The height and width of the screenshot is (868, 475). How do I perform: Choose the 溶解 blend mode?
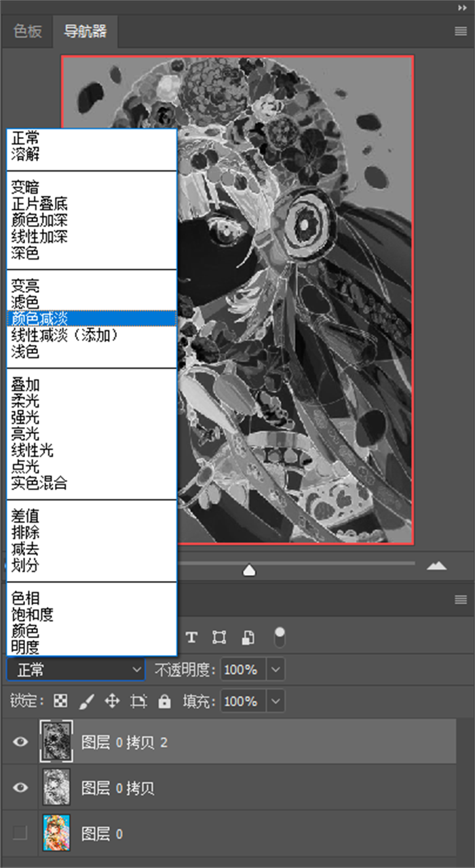92,154
